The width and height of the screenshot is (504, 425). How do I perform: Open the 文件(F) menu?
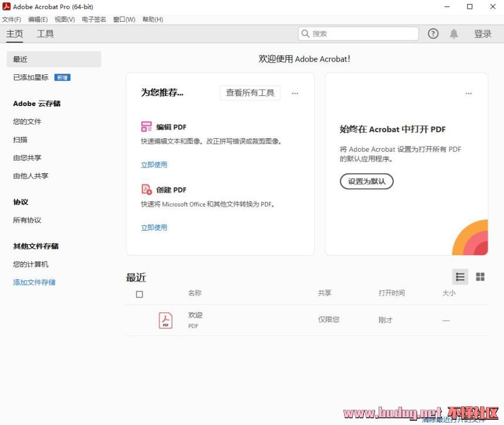coord(12,19)
